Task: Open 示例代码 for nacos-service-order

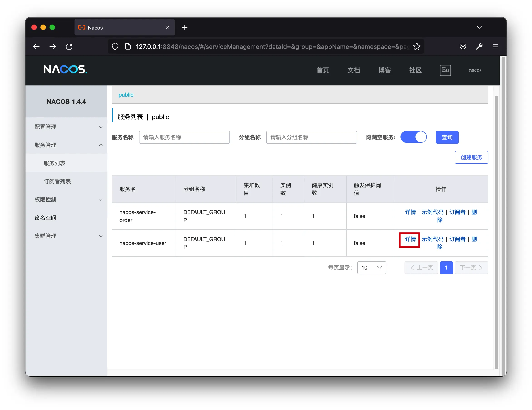Action: pyautogui.click(x=432, y=212)
